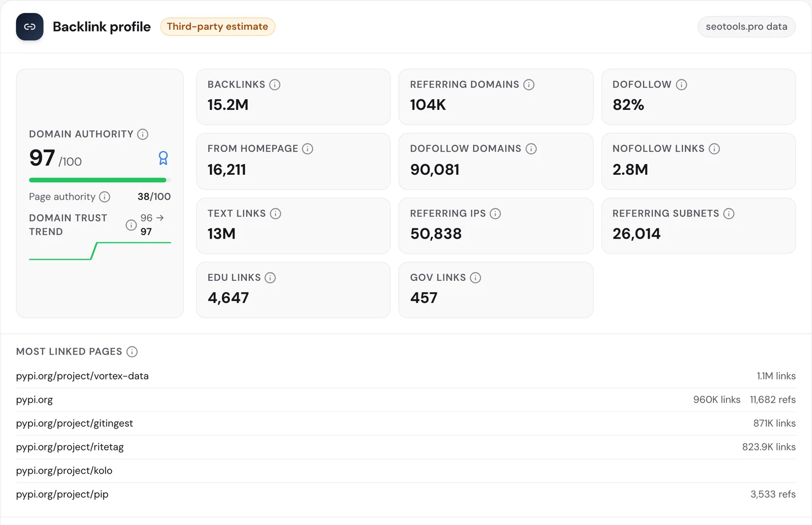The width and height of the screenshot is (812, 525).
Task: Click the 11,682 refs count
Action: pos(773,400)
